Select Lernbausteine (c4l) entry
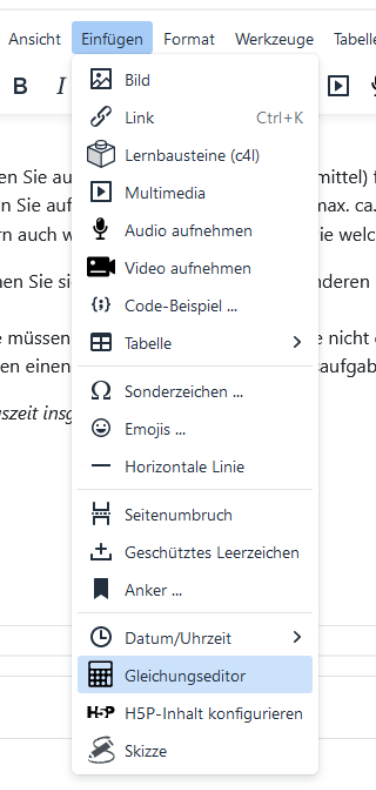Image resolution: width=376 pixels, height=790 pixels. [195, 155]
